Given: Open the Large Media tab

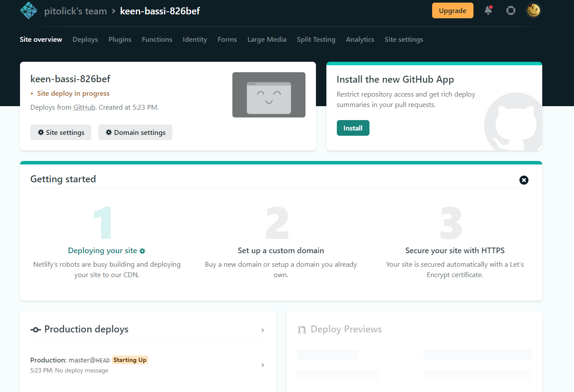Looking at the screenshot, I should (x=267, y=40).
